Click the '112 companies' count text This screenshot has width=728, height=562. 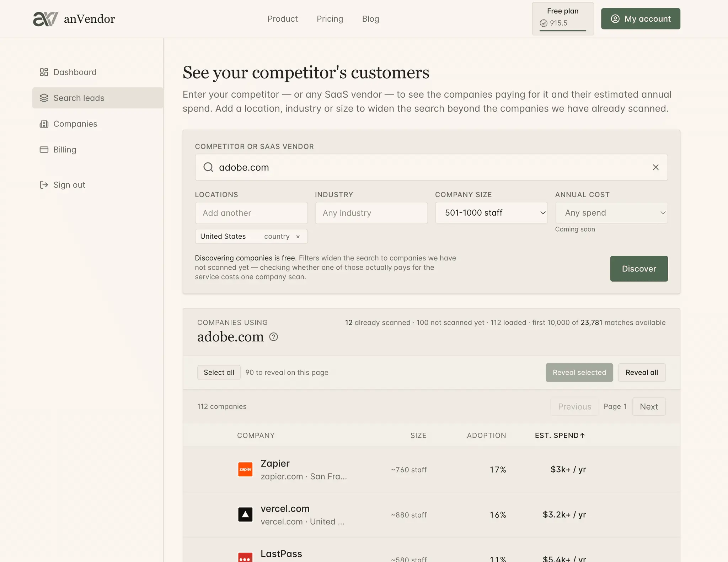222,406
